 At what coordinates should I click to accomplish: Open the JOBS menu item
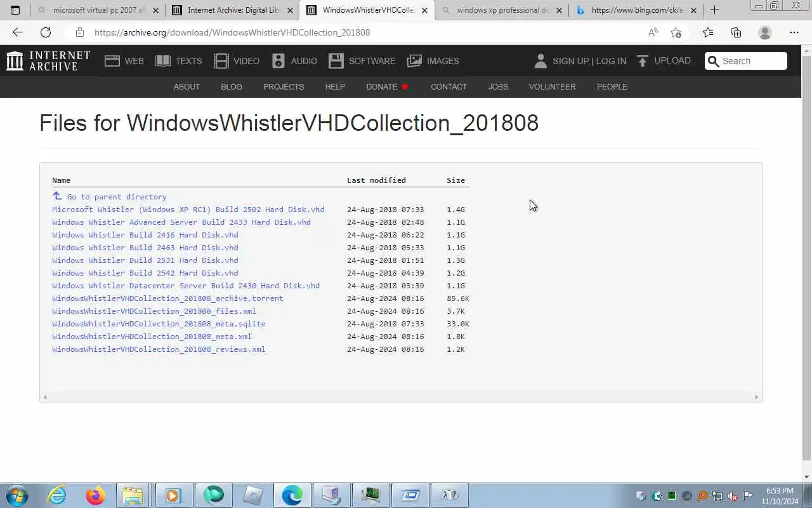click(x=498, y=86)
